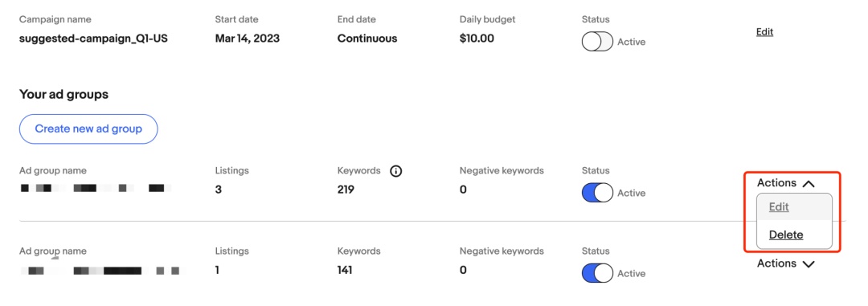This screenshot has height=306, width=868.
Task: Select the listings count of 3
Action: pyautogui.click(x=218, y=190)
